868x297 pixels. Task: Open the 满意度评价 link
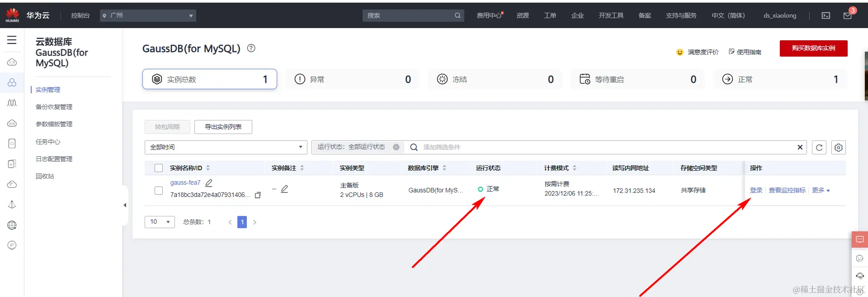point(697,52)
